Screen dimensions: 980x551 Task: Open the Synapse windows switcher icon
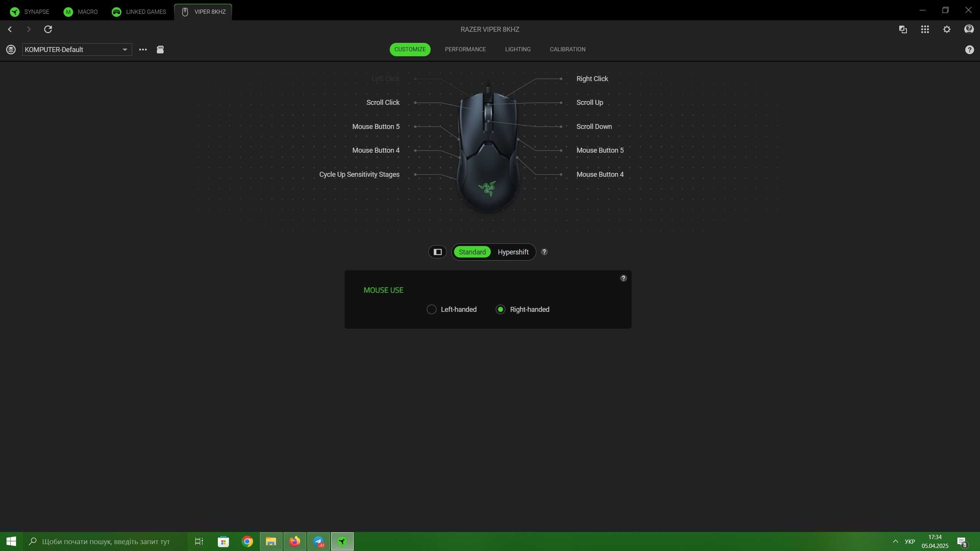point(903,29)
